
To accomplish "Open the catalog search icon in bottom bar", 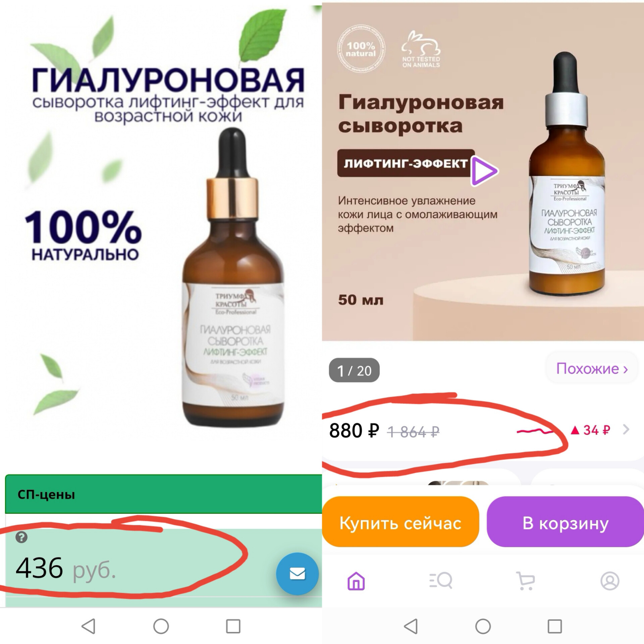I will pyautogui.click(x=441, y=581).
